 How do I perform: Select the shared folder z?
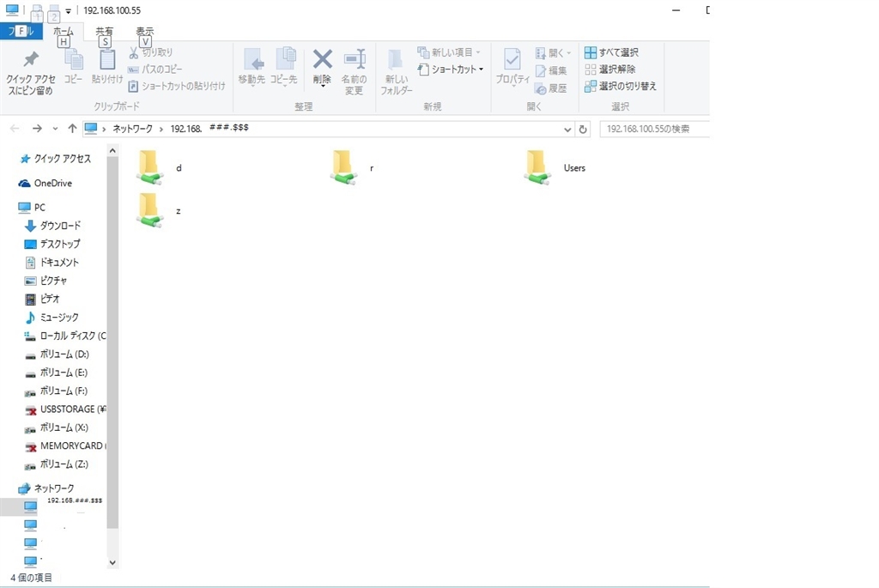[159, 211]
